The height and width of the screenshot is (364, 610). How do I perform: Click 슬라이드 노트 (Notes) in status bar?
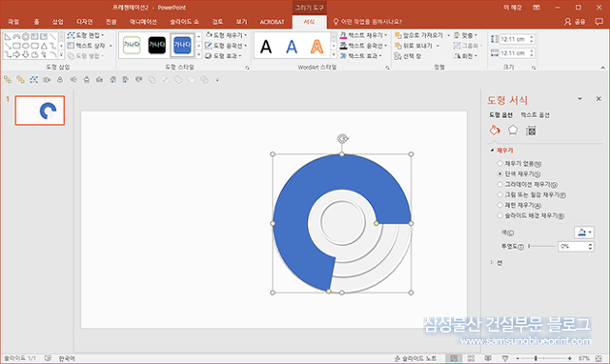[x=415, y=358]
